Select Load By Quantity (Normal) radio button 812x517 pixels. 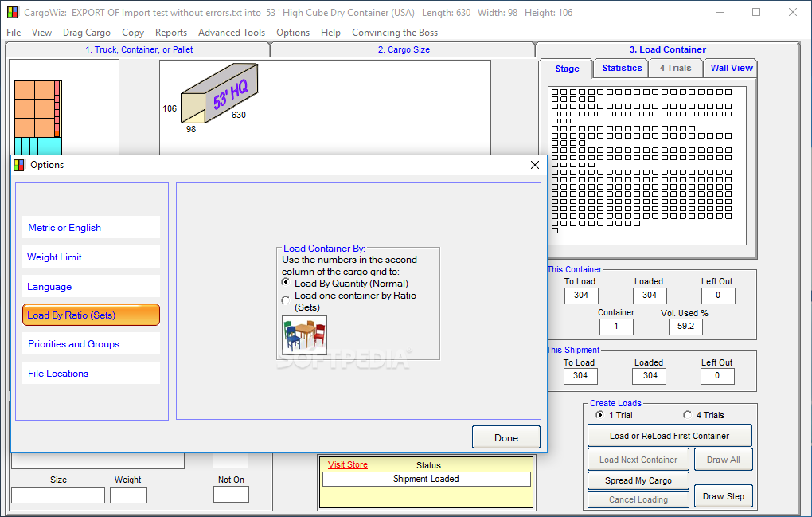point(285,282)
